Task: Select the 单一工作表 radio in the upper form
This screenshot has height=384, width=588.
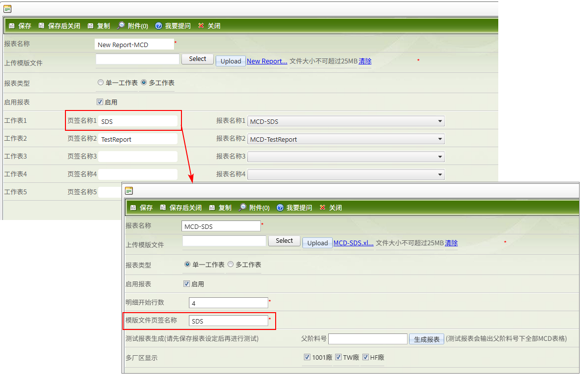Action: click(101, 83)
